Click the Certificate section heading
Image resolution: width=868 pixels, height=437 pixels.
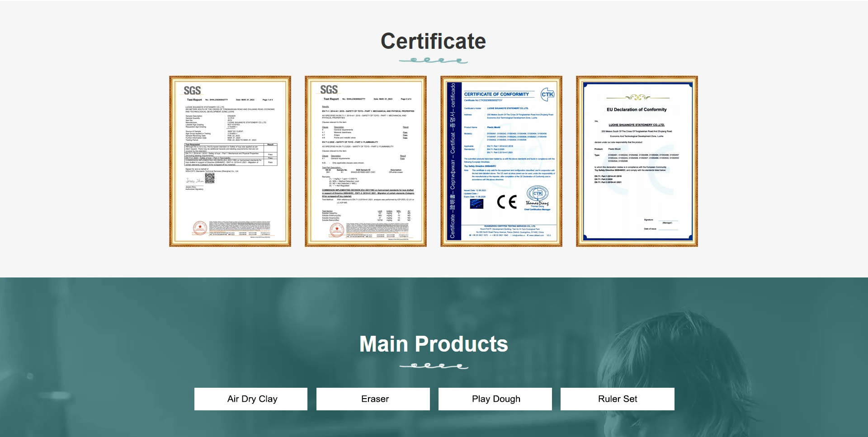[x=434, y=41]
